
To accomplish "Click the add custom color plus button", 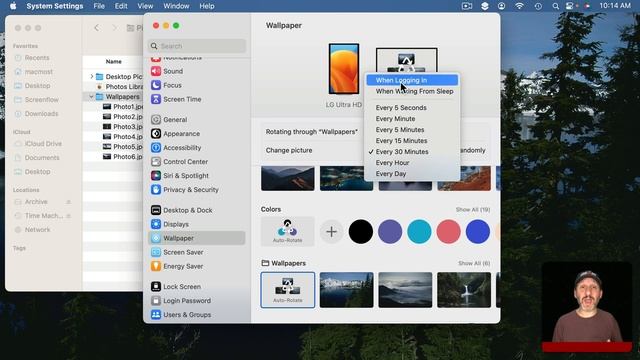I will point(331,232).
